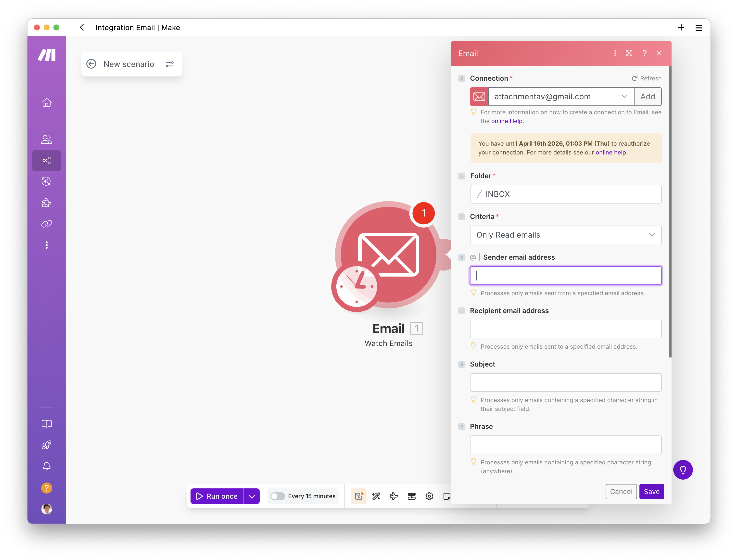This screenshot has height=560, width=738.
Task: Click the AI sparkle icon in the sidebar
Action: pyautogui.click(x=46, y=181)
